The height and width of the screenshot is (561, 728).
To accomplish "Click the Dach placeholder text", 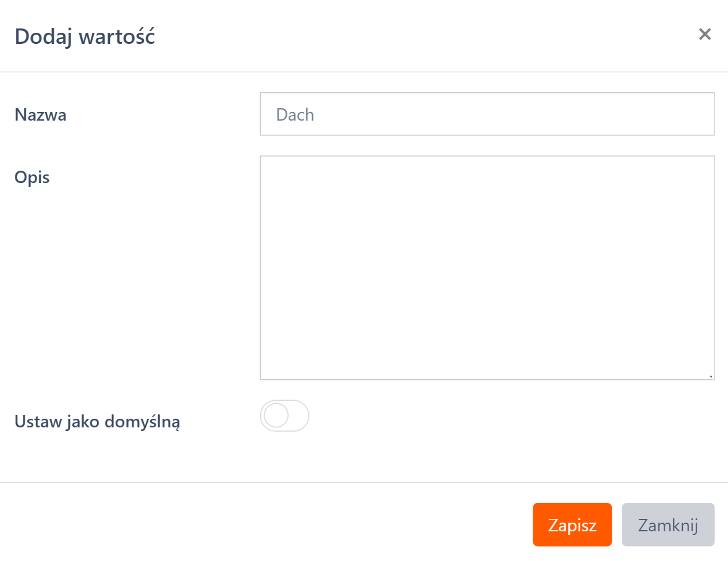I will coord(295,115).
